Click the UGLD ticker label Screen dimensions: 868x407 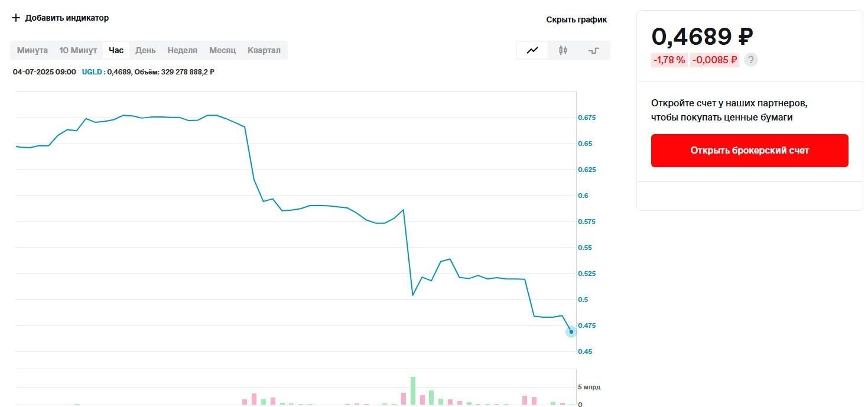click(x=92, y=72)
